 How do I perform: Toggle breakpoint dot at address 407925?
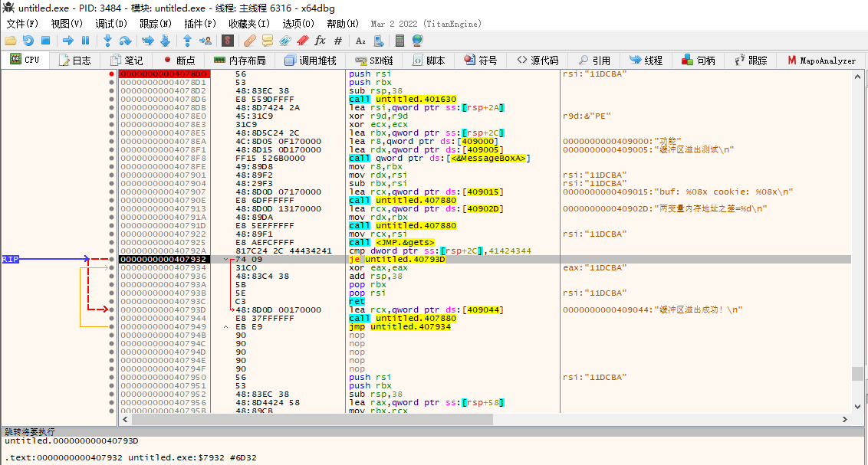coord(111,243)
